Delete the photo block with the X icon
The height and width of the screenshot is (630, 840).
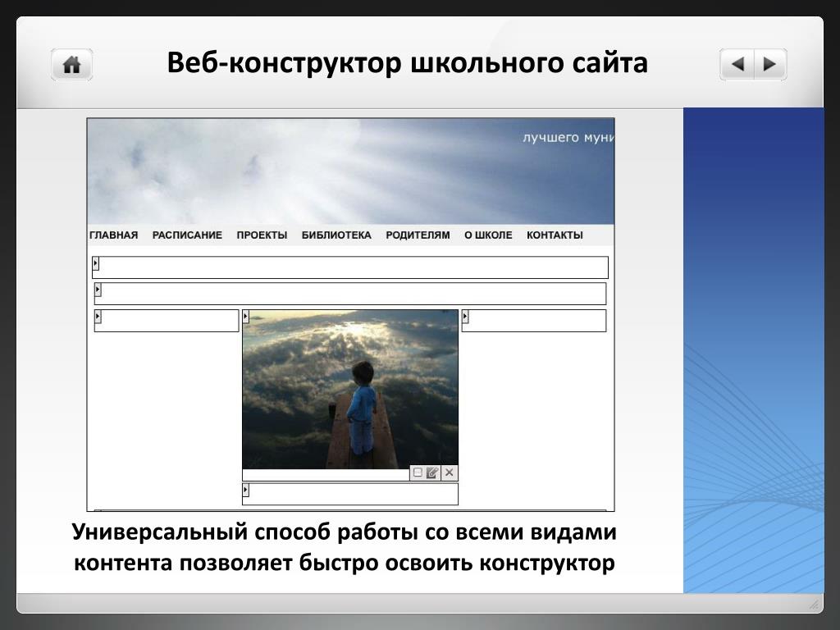(x=450, y=472)
